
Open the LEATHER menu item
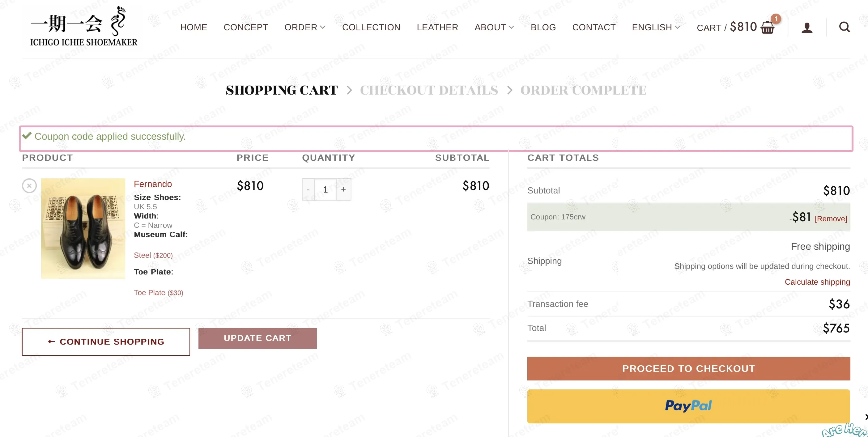[x=437, y=27]
